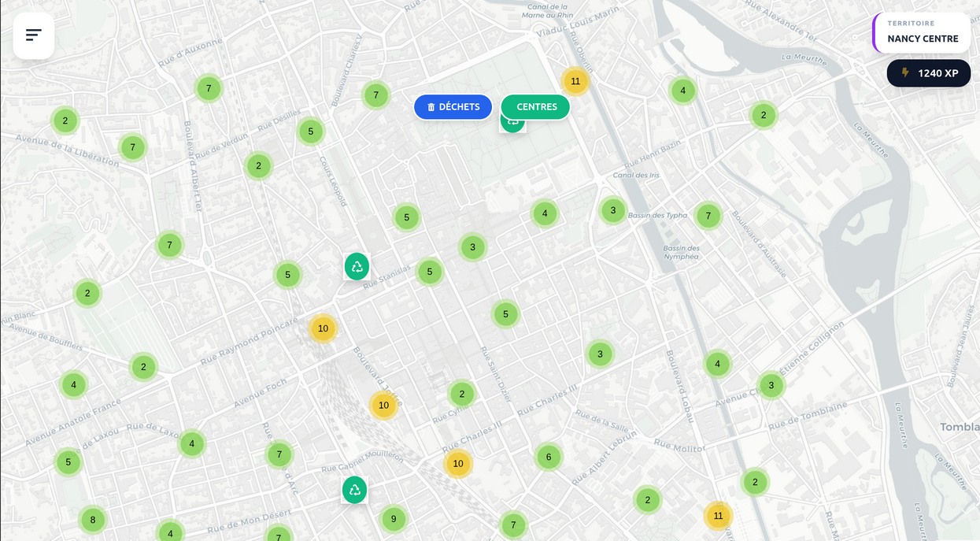Viewport: 980px width, 541px height.
Task: Open the Territoire Nancy Centre selector
Action: pos(922,33)
